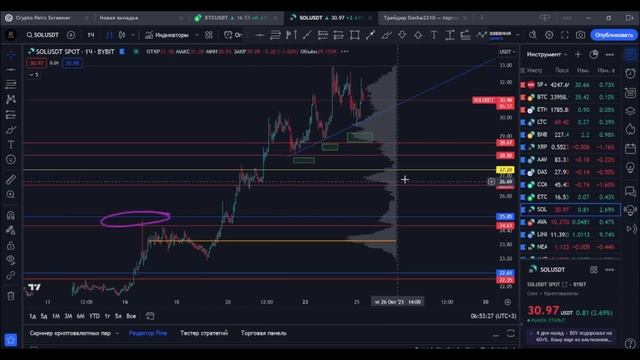
Task: Select ETH row in watchlist
Action: tap(570, 110)
